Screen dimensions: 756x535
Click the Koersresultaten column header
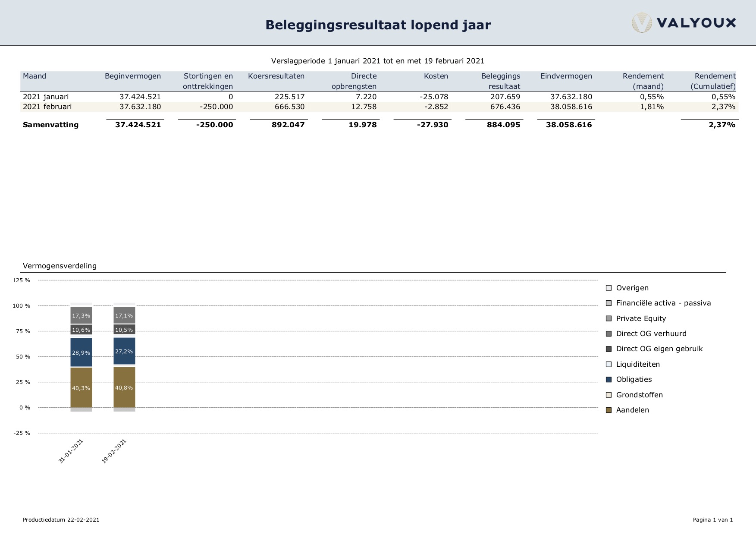point(276,76)
